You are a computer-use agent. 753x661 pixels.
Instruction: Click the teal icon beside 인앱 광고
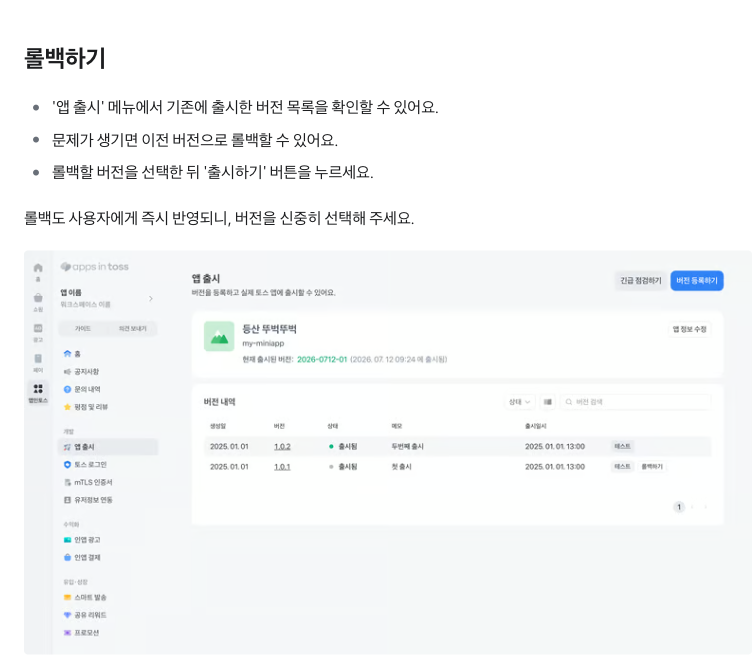click(67, 540)
